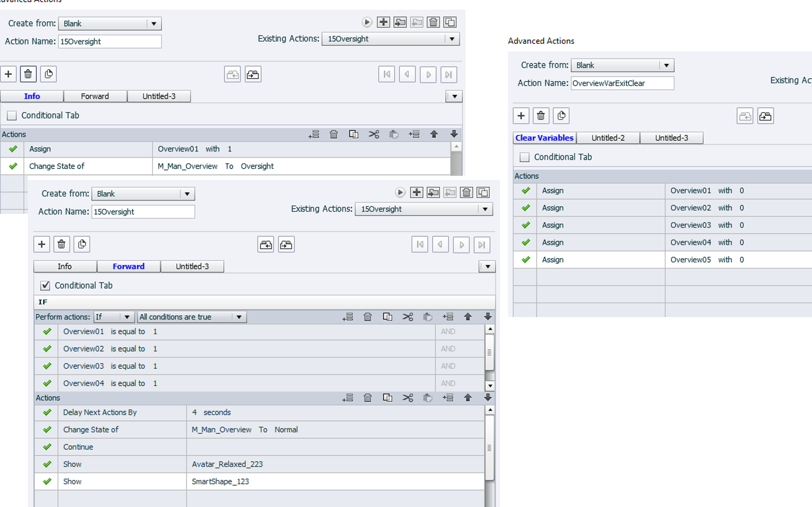Image resolution: width=812 pixels, height=507 pixels.
Task: Create new action in Info tab window
Action: pyautogui.click(x=383, y=22)
